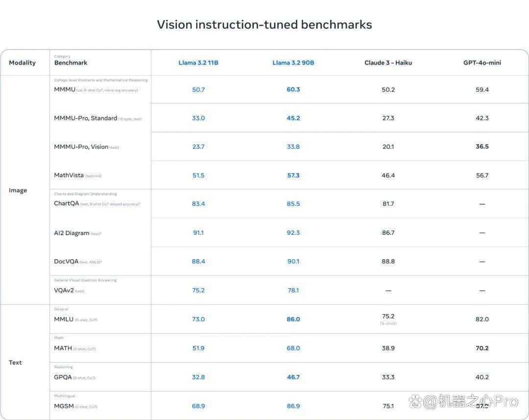Click the Llama 3.2 11B column header
This screenshot has height=420, width=529.
coord(198,63)
